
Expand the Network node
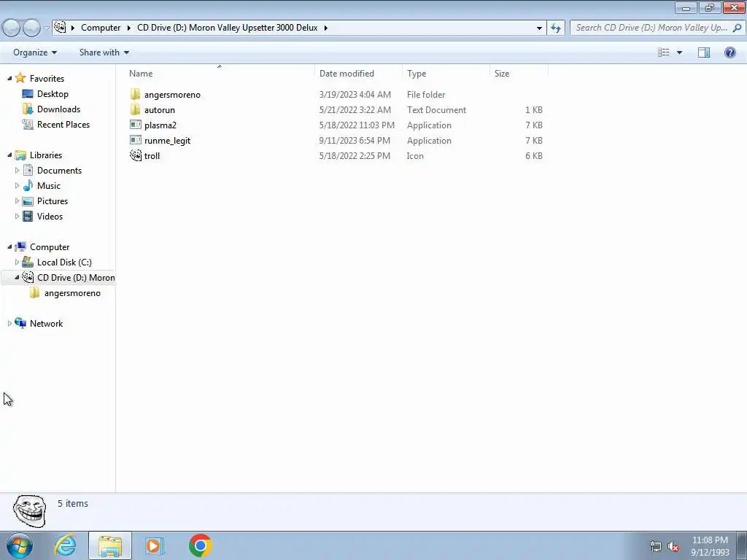click(x=9, y=323)
